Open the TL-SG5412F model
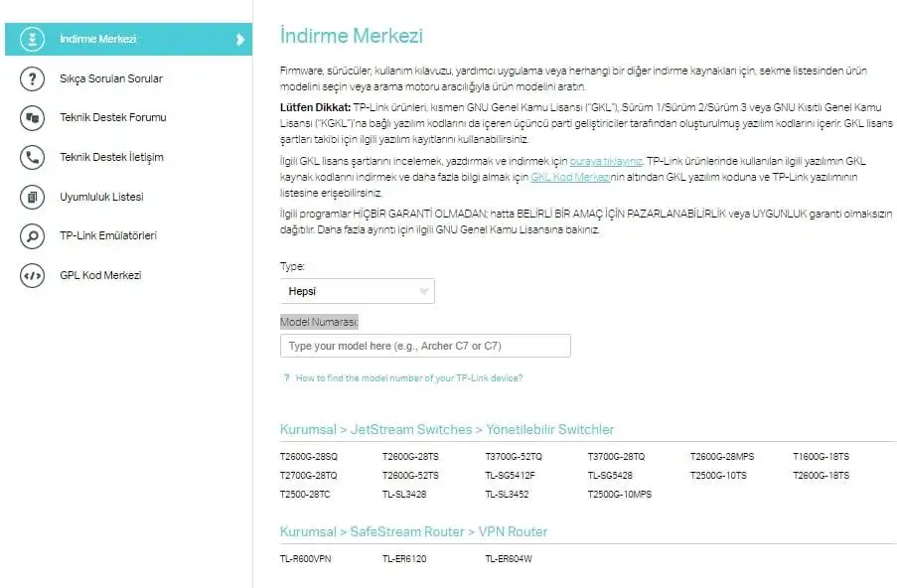This screenshot has height=588, width=897. pos(510,476)
